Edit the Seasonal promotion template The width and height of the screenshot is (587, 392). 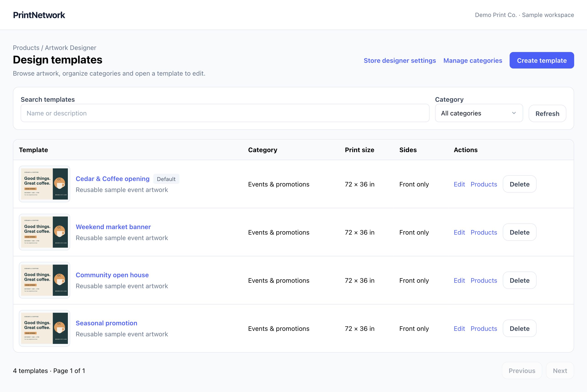click(x=459, y=329)
